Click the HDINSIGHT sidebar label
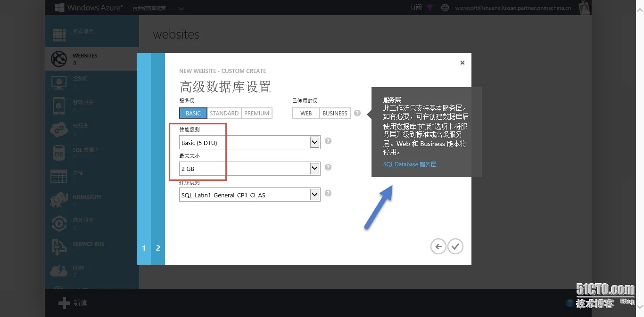 (87, 197)
